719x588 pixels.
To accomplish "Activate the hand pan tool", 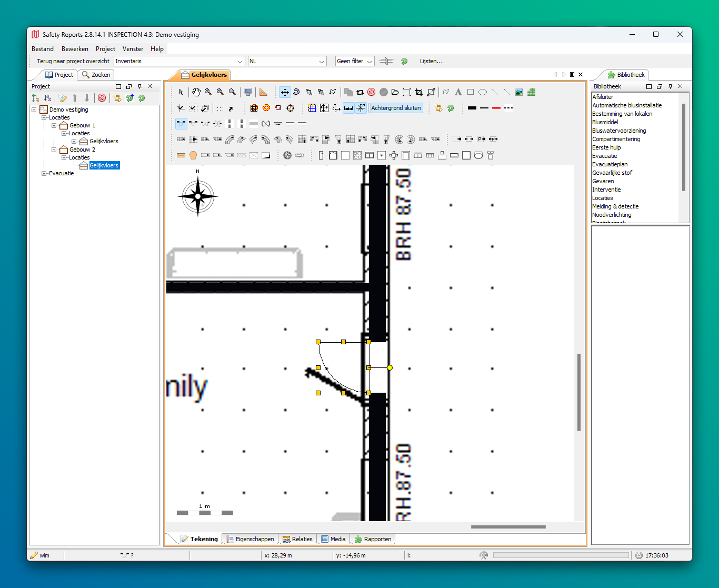I will (196, 92).
